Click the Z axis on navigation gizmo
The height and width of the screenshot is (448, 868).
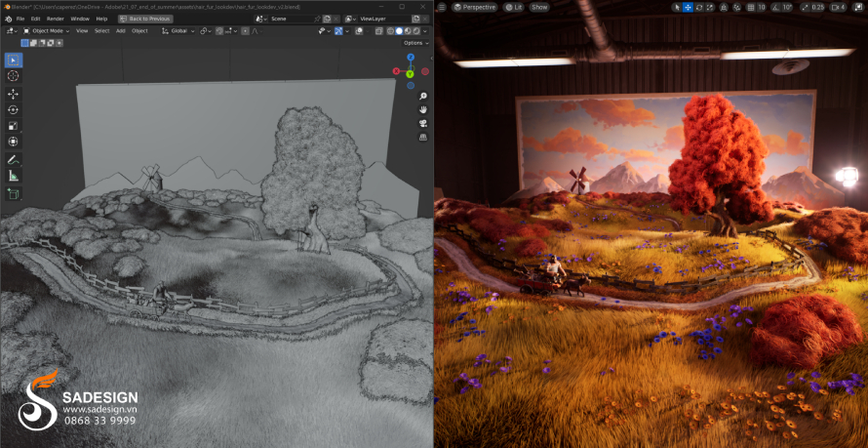[411, 57]
